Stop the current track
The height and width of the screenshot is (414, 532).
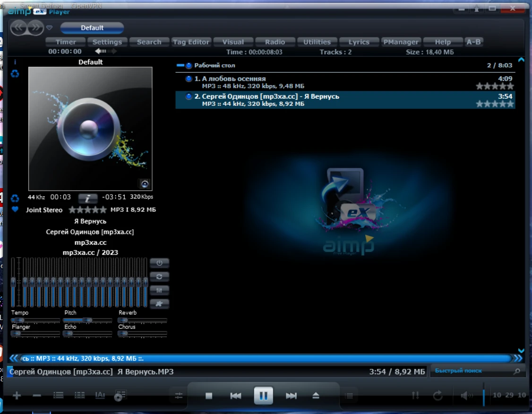[209, 396]
